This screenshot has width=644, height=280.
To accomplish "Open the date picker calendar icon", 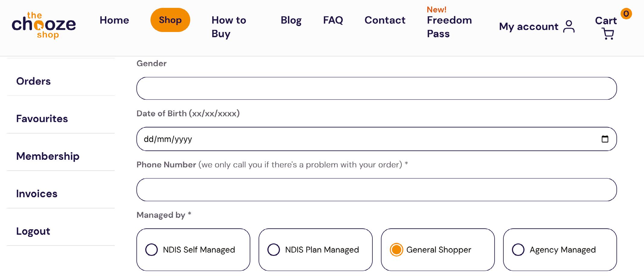I will pyautogui.click(x=605, y=139).
